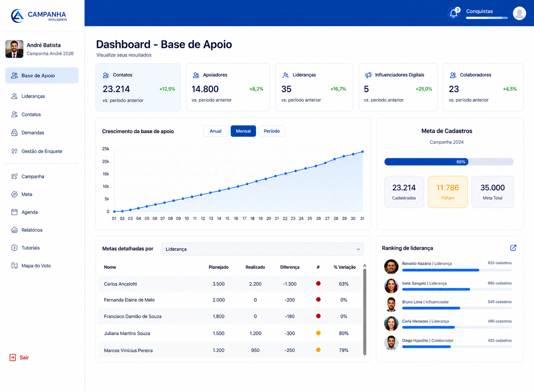Click the last data point on growth chart
The height and width of the screenshot is (392, 534).
click(362, 152)
